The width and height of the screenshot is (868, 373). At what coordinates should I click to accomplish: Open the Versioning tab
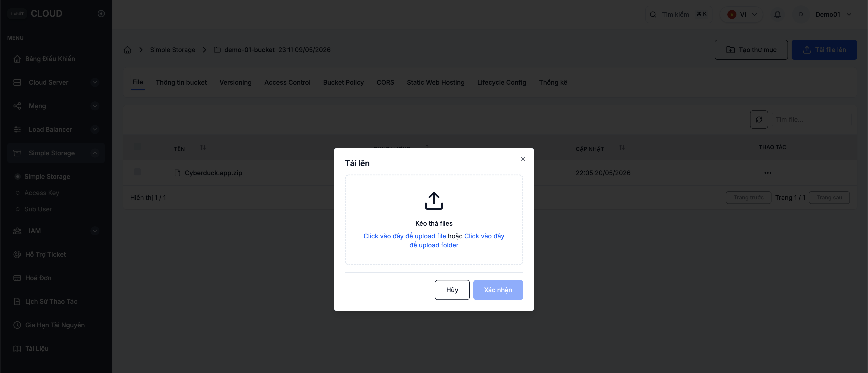(x=236, y=82)
